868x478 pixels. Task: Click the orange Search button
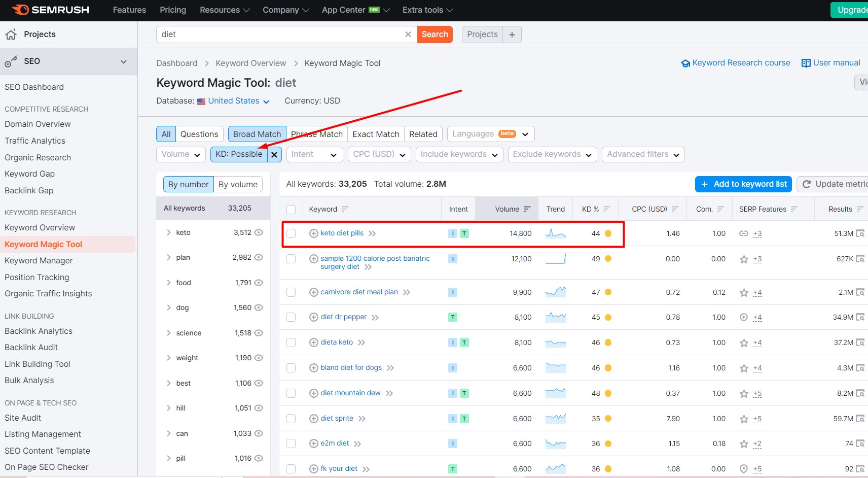click(435, 35)
